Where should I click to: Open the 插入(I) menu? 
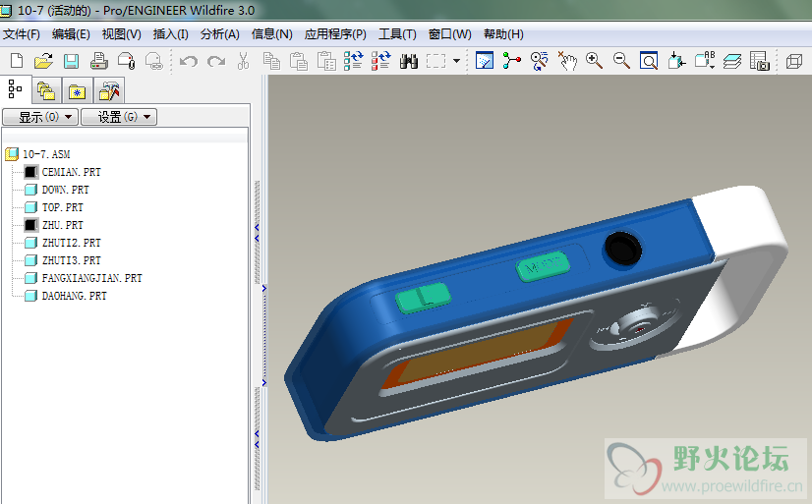point(170,34)
